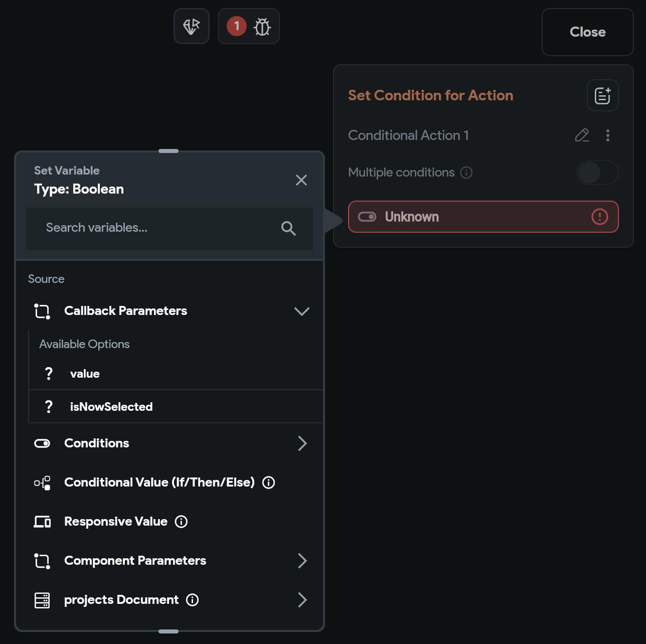This screenshot has height=644, width=646.
Task: Select the value callback parameter
Action: point(85,374)
